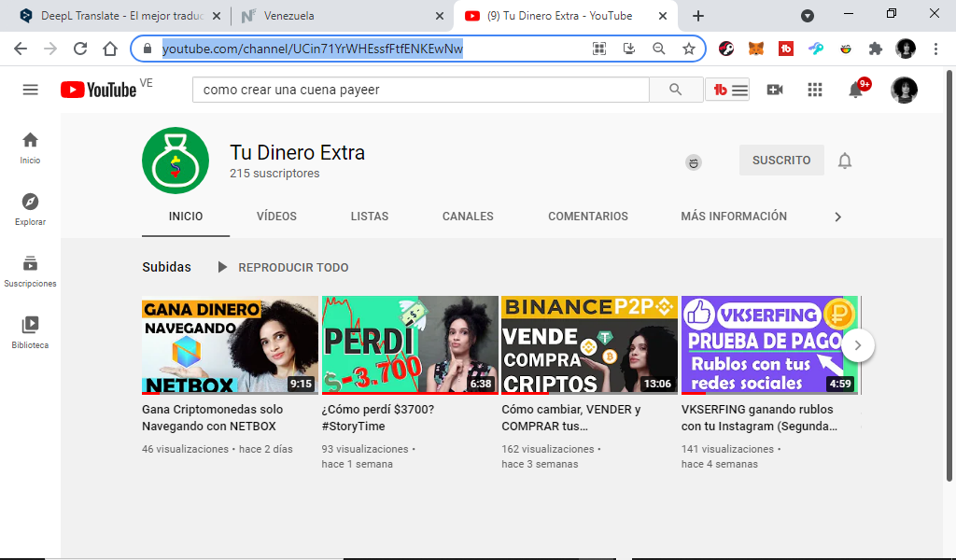This screenshot has height=560, width=956.
Task: Open the TubeBuddy menu next to search
Action: (x=727, y=91)
